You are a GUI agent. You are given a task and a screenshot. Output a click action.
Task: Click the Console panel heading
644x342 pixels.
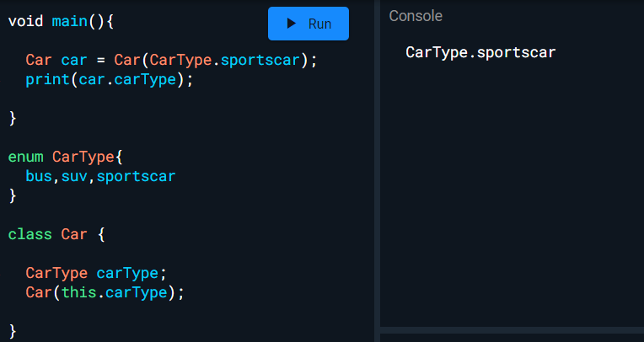(416, 16)
